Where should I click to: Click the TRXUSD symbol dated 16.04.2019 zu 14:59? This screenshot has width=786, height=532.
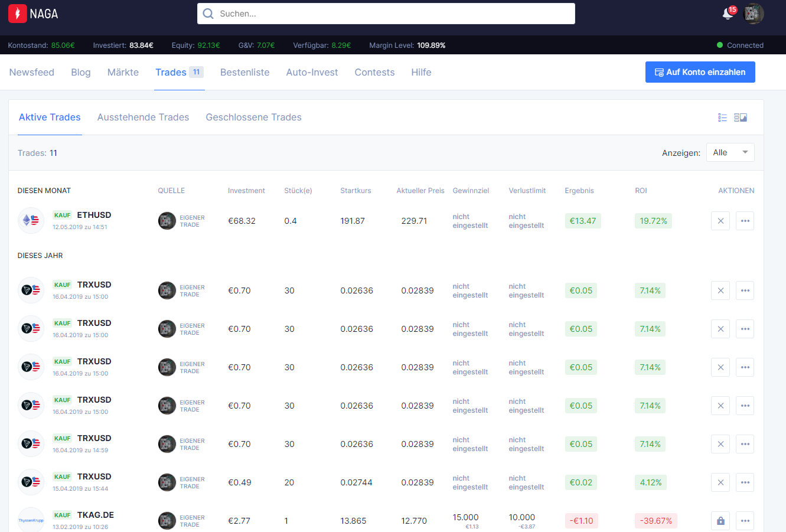click(x=94, y=438)
